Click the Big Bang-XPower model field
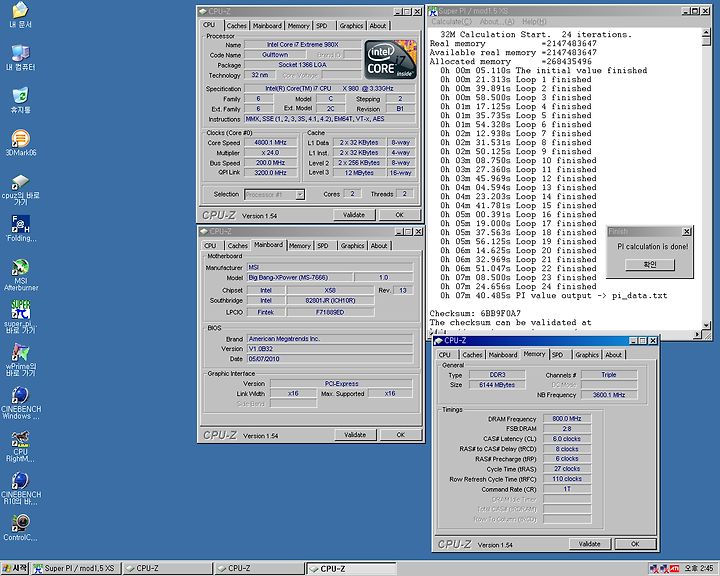The width and height of the screenshot is (720, 576). [300, 277]
